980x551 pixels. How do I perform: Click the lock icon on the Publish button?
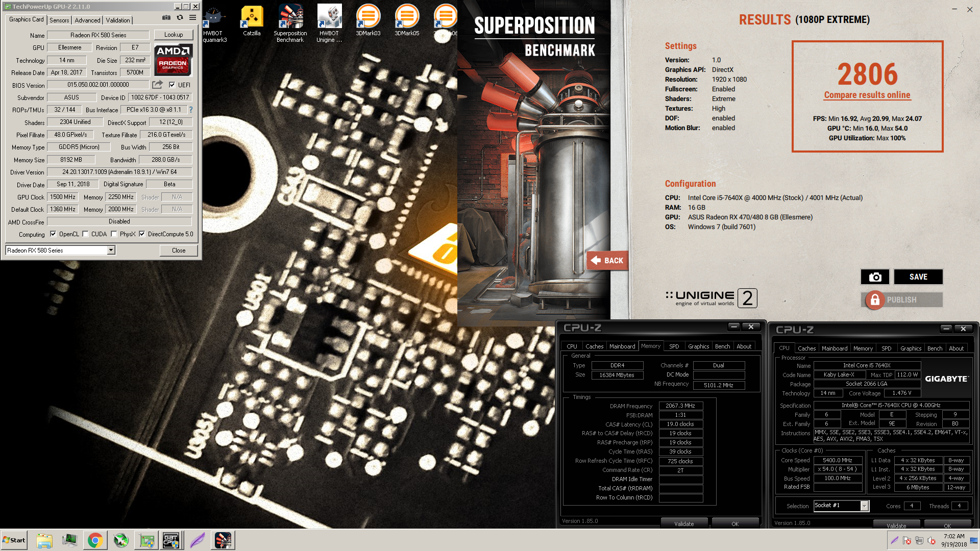click(875, 300)
